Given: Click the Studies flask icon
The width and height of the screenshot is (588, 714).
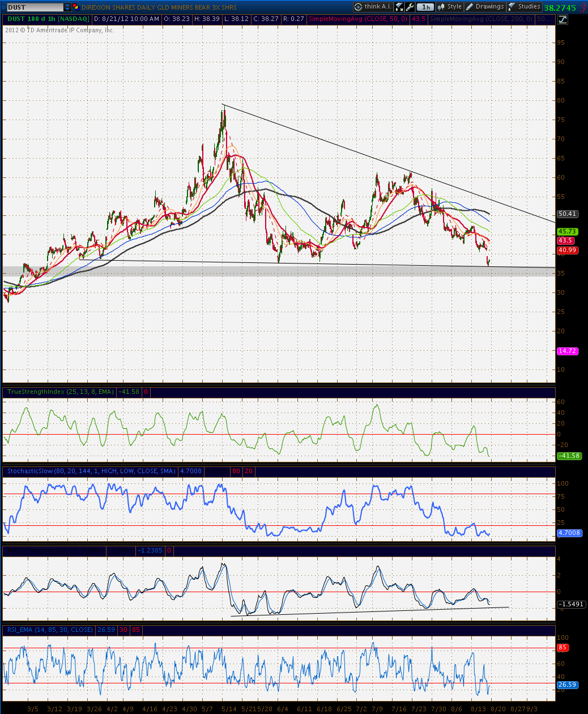Looking at the screenshot, I should coord(512,7).
